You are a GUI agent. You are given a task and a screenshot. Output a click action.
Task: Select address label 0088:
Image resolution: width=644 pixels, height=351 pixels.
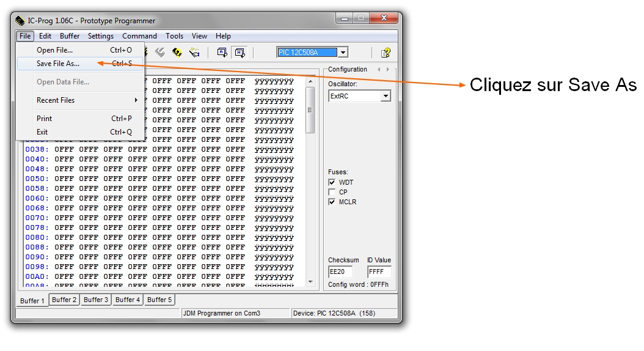pyautogui.click(x=37, y=247)
